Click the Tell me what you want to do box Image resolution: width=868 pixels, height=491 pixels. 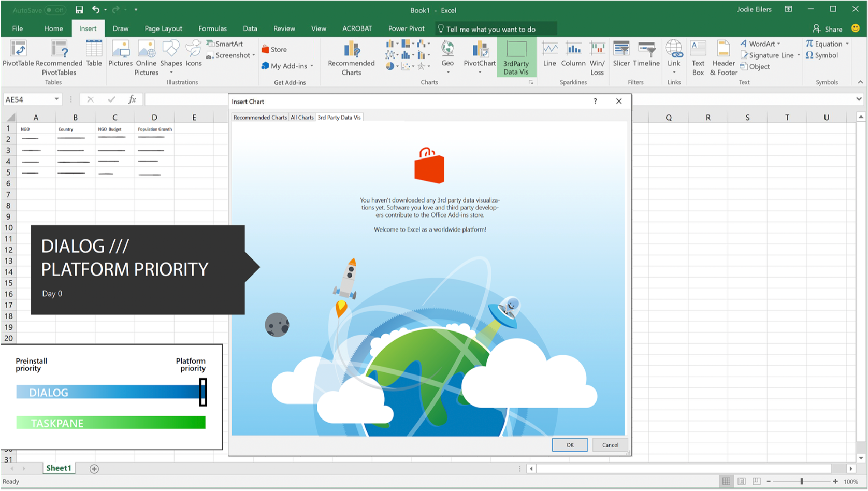[496, 29]
